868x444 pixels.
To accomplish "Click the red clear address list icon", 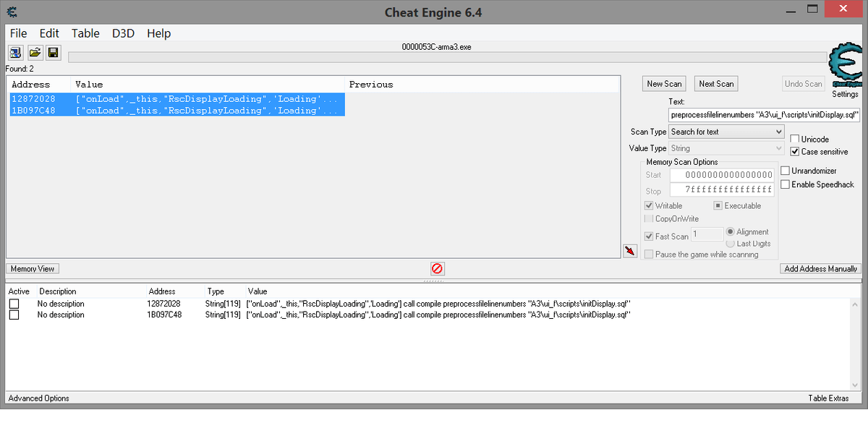I will [437, 268].
